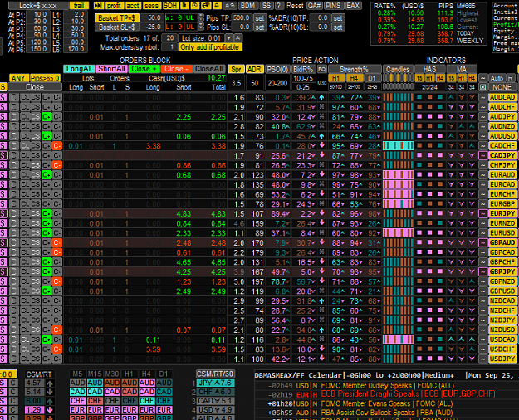Sort by the ADR column header
The height and width of the screenshot is (420, 519).
point(254,69)
